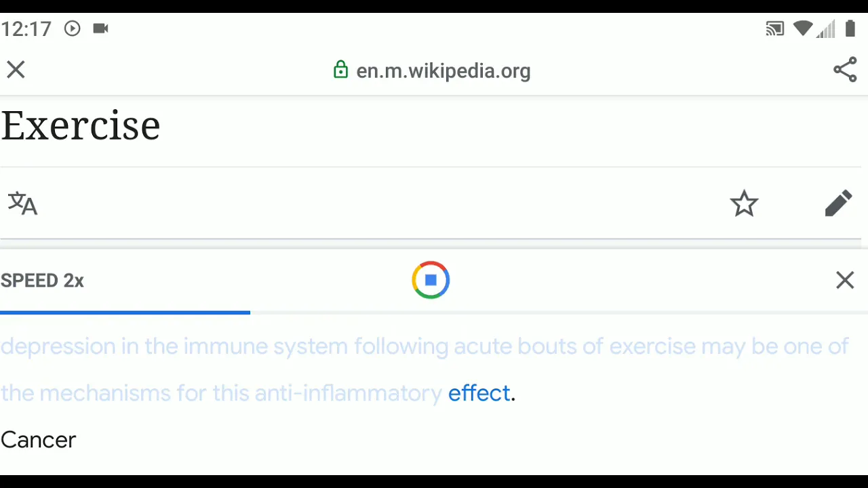The width and height of the screenshot is (868, 488).
Task: Close the browser tab with X icon
Action: [16, 70]
